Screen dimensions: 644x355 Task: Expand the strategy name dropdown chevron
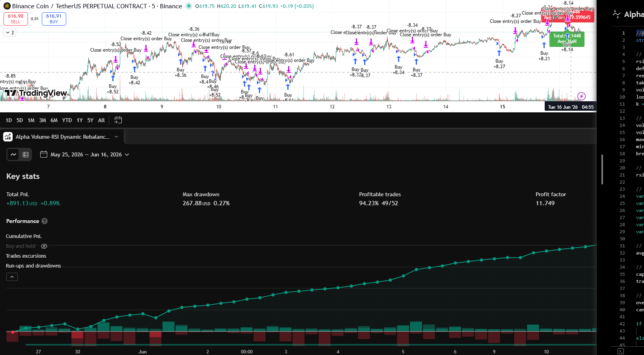(x=116, y=137)
